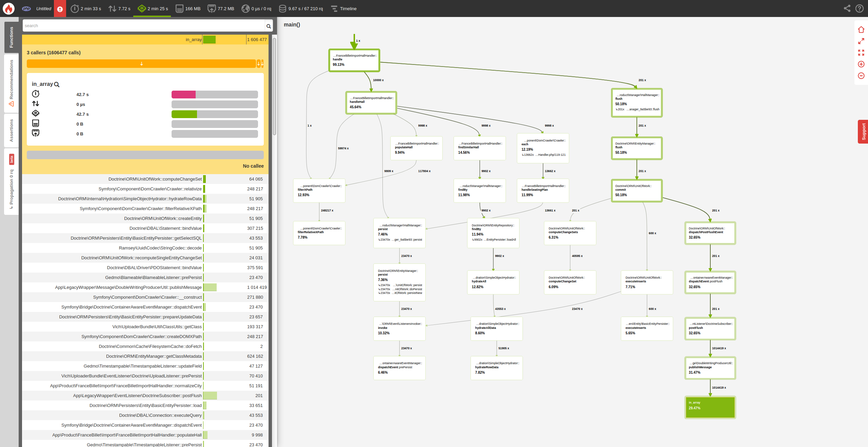Click the magnifier beside in_array title
The height and width of the screenshot is (447, 868).
[57, 85]
